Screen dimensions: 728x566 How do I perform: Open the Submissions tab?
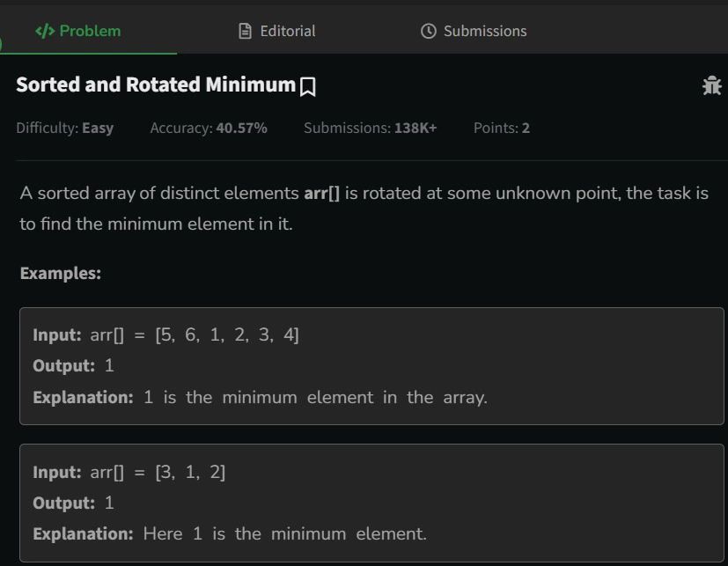pos(474,31)
